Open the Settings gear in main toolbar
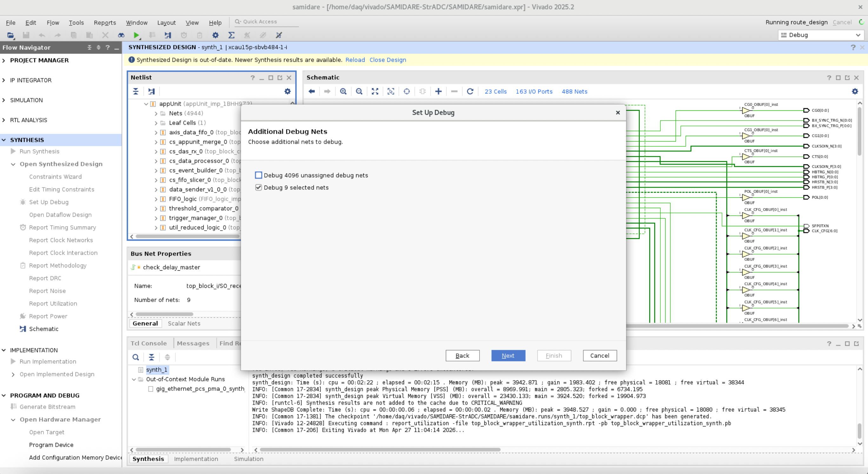This screenshot has height=474, width=868. (x=215, y=35)
